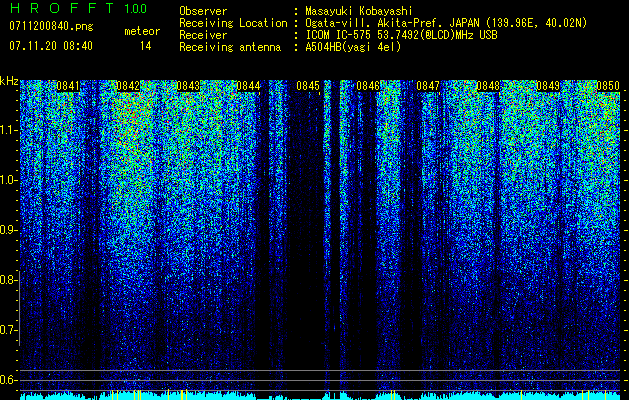Click the date stamp 07.11.20 08:40
Screen dimensions: 629x400
click(51, 46)
